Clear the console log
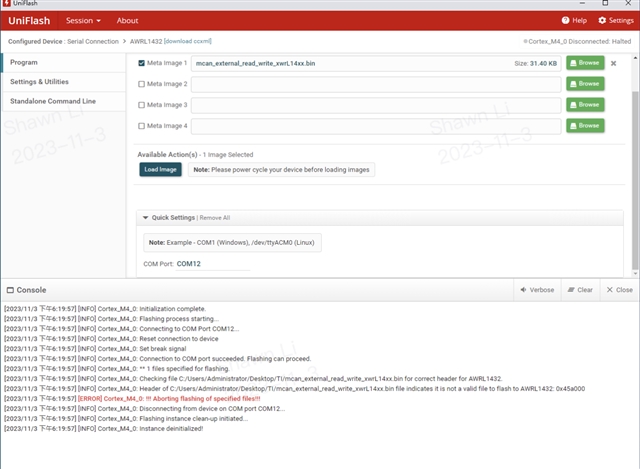This screenshot has width=640, height=469. 580,290
